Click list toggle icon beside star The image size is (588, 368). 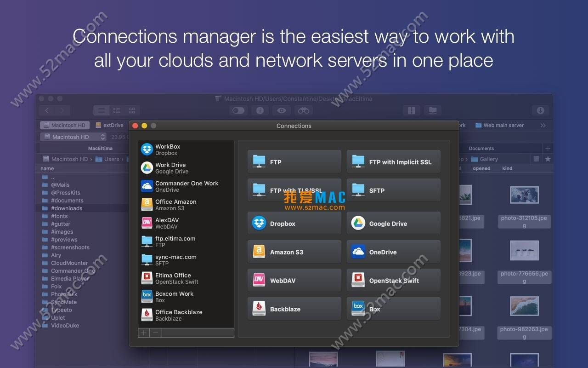536,159
